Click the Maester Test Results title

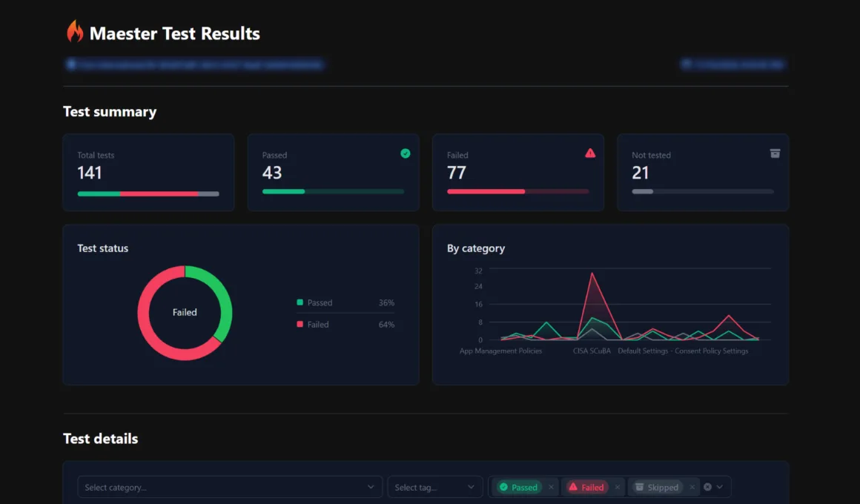pyautogui.click(x=174, y=33)
